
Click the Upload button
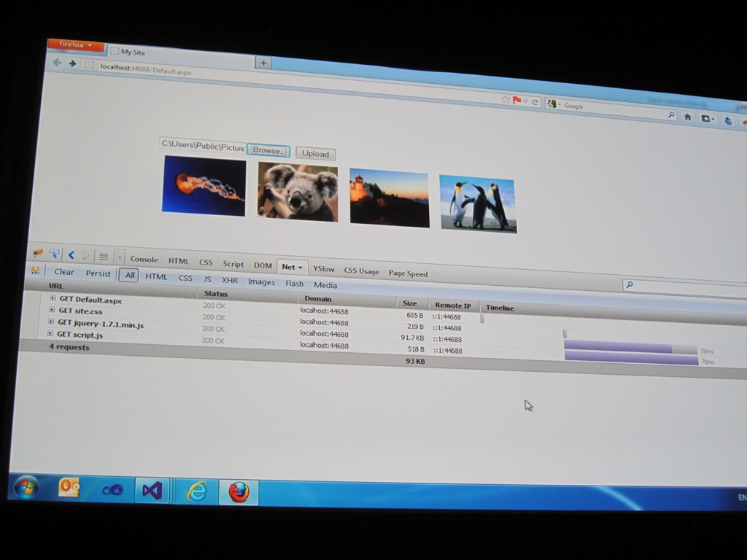(315, 153)
